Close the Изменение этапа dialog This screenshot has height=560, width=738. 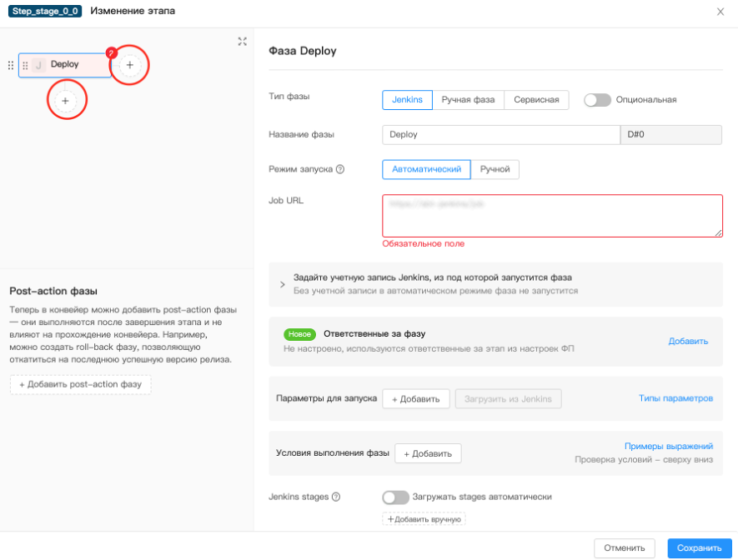click(x=720, y=12)
